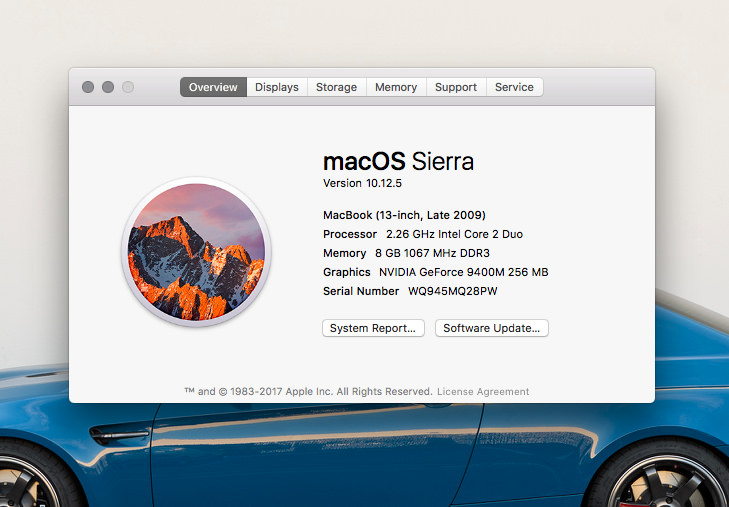Open the Support tab
The height and width of the screenshot is (507, 729).
point(456,87)
